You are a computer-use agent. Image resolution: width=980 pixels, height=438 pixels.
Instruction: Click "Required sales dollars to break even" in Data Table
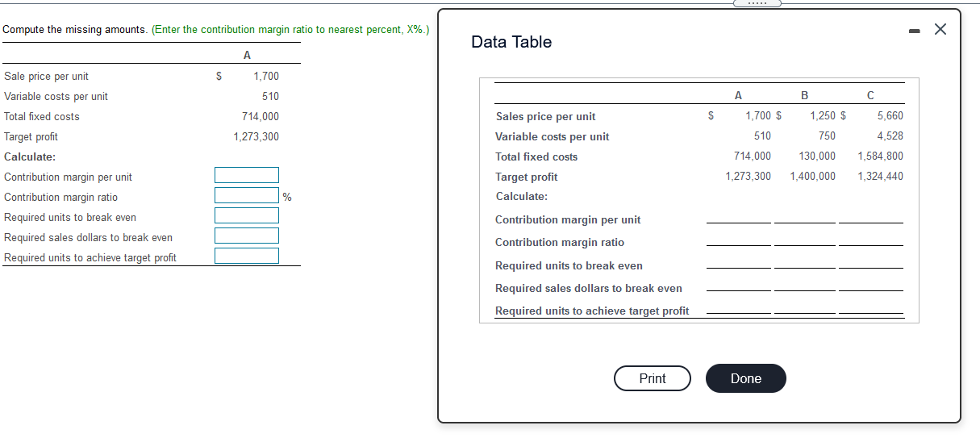[x=589, y=289]
